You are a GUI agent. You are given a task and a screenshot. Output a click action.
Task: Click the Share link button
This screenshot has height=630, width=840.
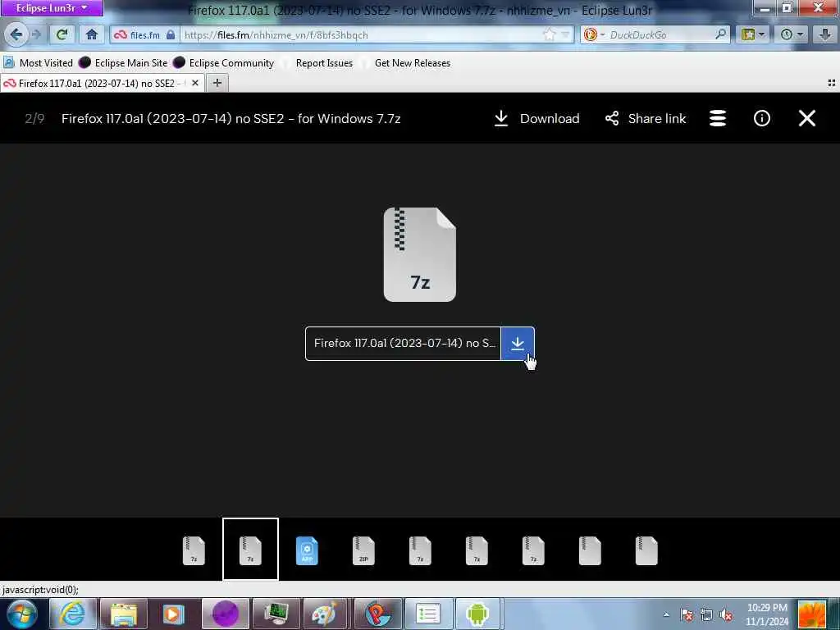click(646, 118)
